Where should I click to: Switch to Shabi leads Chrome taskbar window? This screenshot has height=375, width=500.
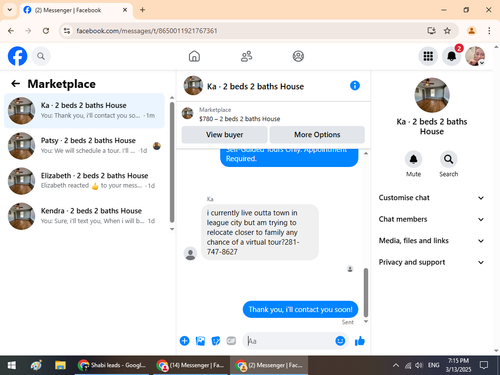coord(112,365)
